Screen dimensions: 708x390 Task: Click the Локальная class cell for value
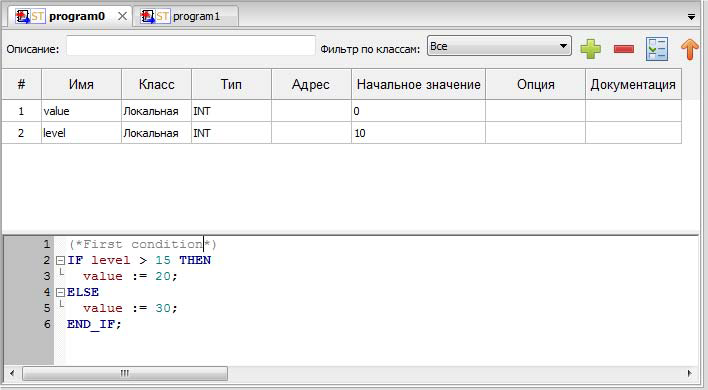click(x=156, y=111)
